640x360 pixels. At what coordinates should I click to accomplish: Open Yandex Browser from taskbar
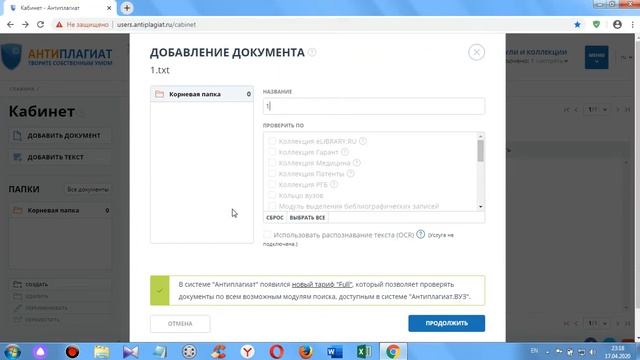247,351
